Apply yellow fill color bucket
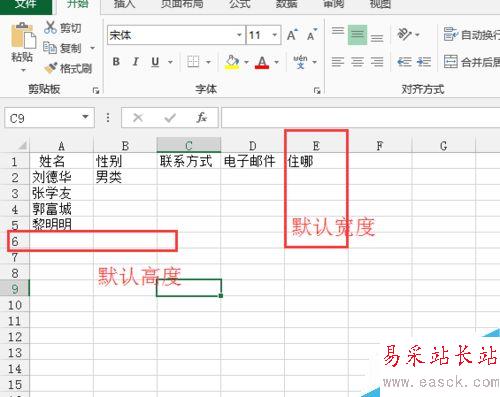This screenshot has height=397, width=500. coord(232,62)
